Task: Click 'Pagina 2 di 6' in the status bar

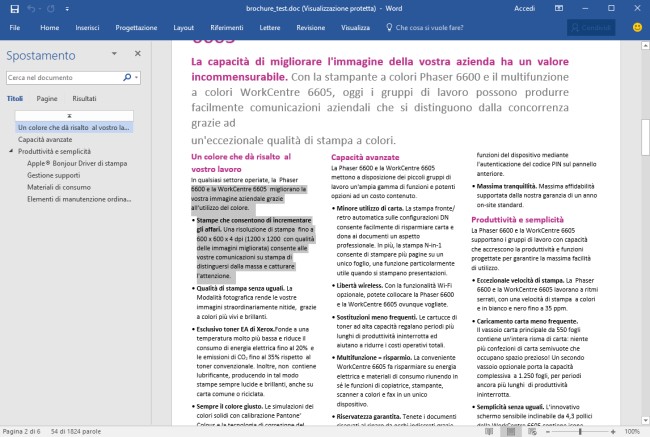Action: tap(21, 432)
